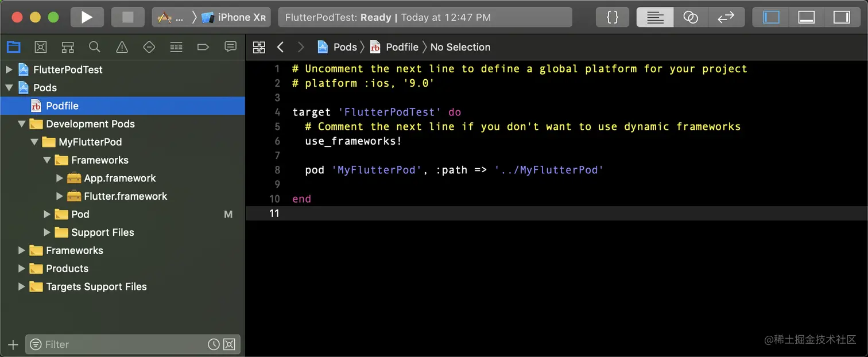
Task: Open the scheme selector with app icon
Action: point(171,17)
